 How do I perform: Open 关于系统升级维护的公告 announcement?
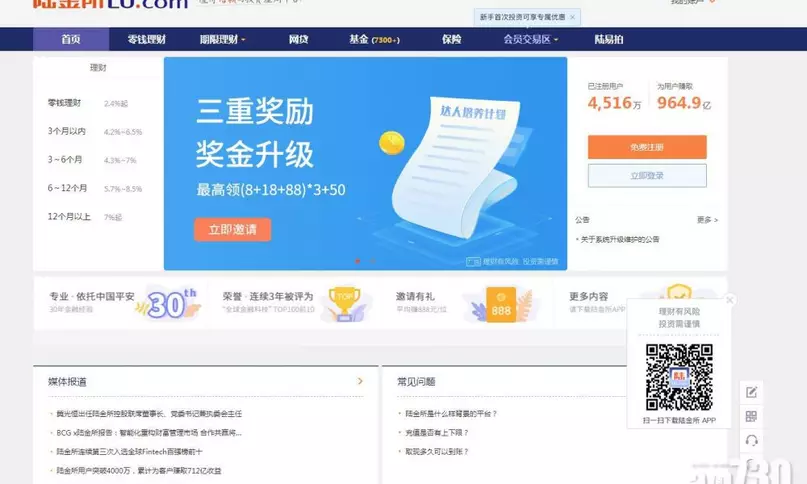coord(620,239)
